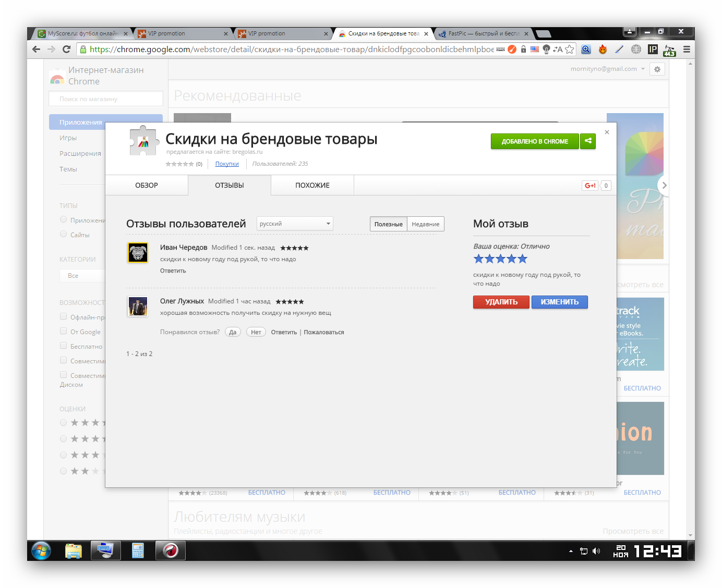Advance carousel with right chevron
Screen dimensions: 722x588
click(664, 185)
